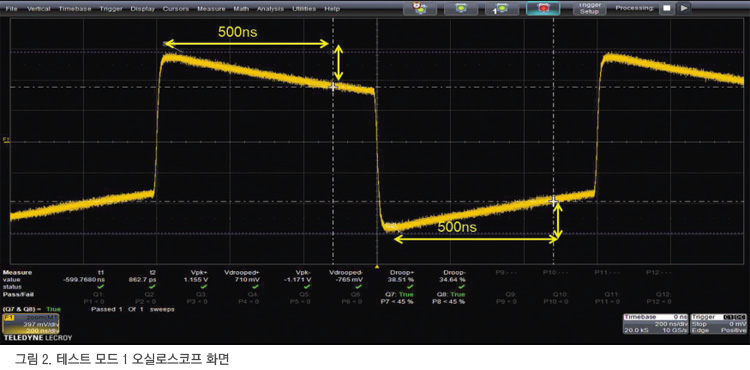Start processing with the play arrow
The image size is (750, 370).
(684, 8)
